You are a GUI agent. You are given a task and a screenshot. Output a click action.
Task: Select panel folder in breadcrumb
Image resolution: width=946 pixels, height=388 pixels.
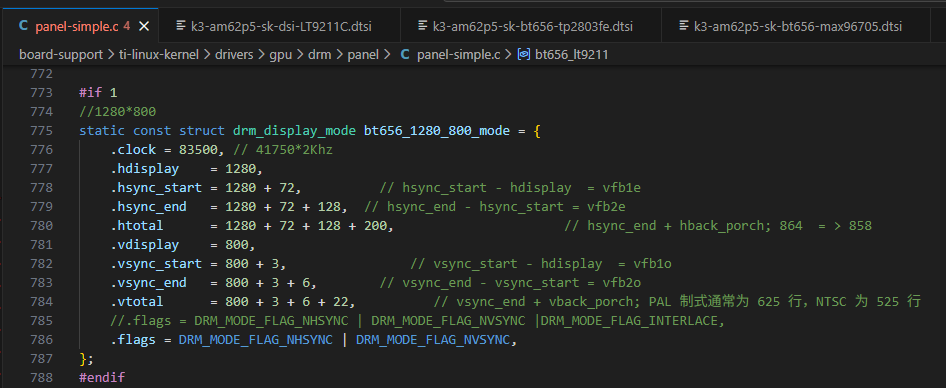[x=363, y=55]
